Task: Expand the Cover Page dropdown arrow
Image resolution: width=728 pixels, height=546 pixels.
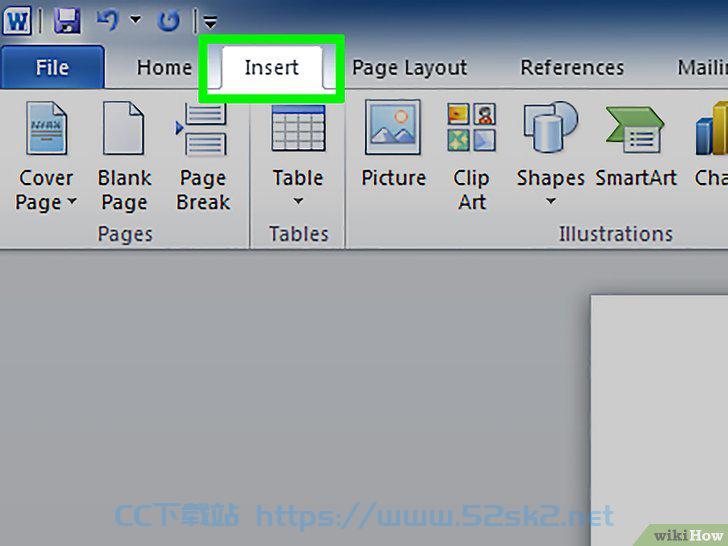Action: pos(72,202)
